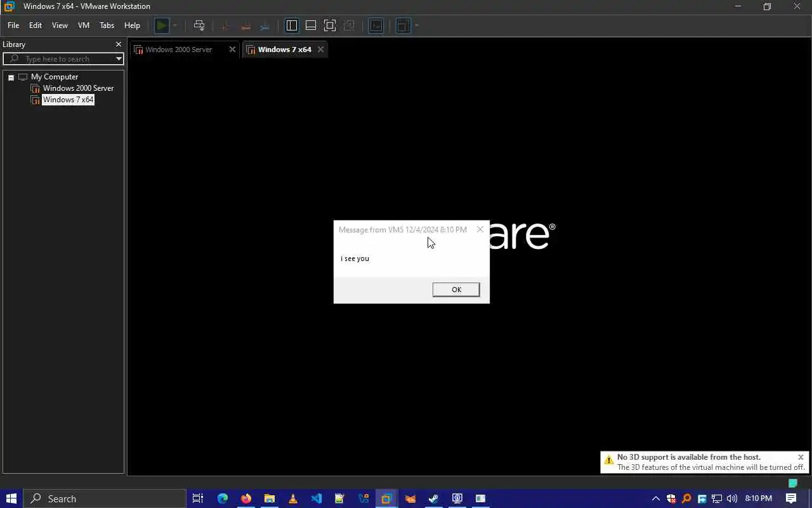
Task: Click the network tray icon
Action: point(717,498)
